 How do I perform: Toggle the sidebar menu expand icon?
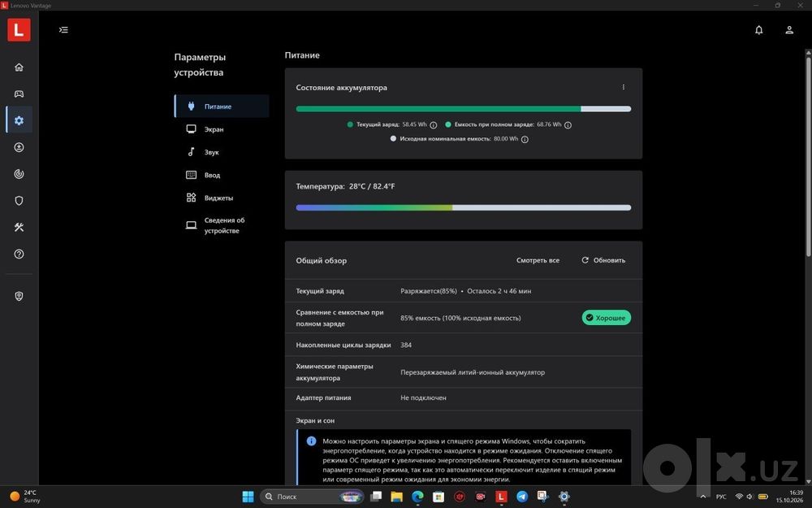pos(63,30)
